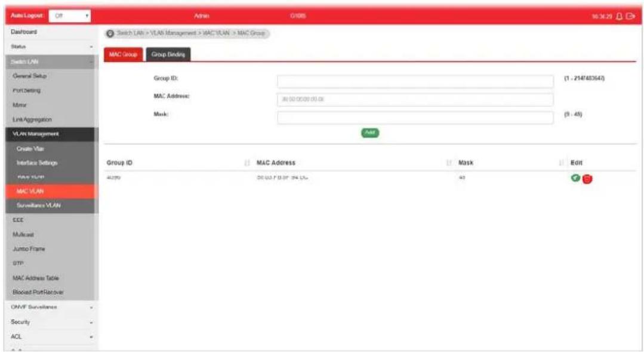Sort table by Group ID column
Viewport: 644px width, 352px height.
coord(247,163)
